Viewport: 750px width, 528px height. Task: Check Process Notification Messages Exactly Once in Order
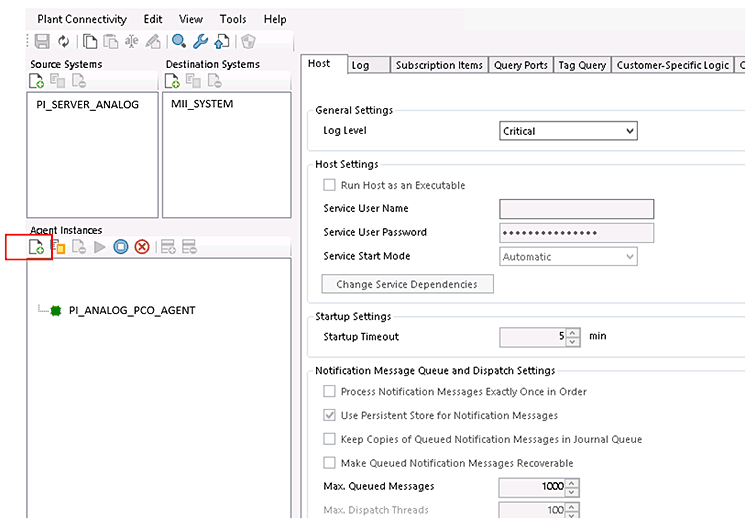click(329, 392)
